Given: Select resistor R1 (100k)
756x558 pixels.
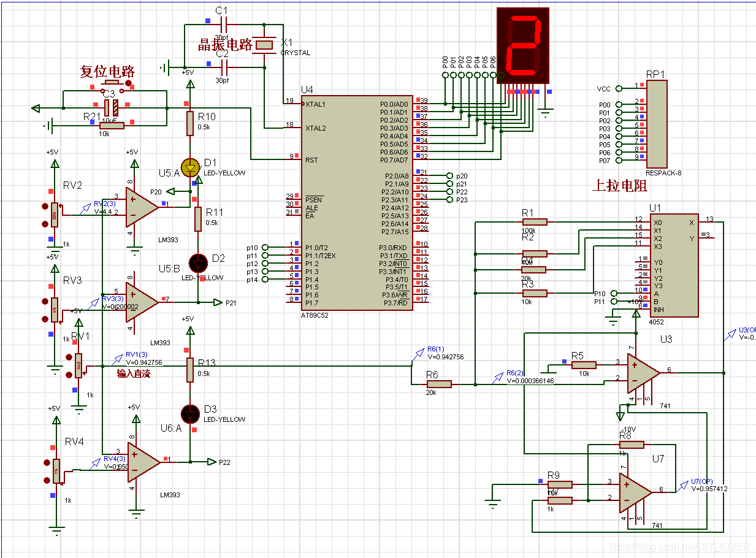Looking at the screenshot, I should coord(534,222).
